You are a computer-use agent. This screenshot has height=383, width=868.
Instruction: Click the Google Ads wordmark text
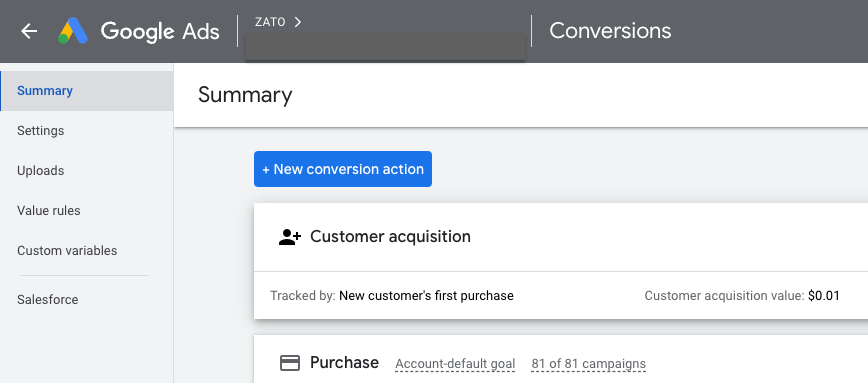point(160,31)
